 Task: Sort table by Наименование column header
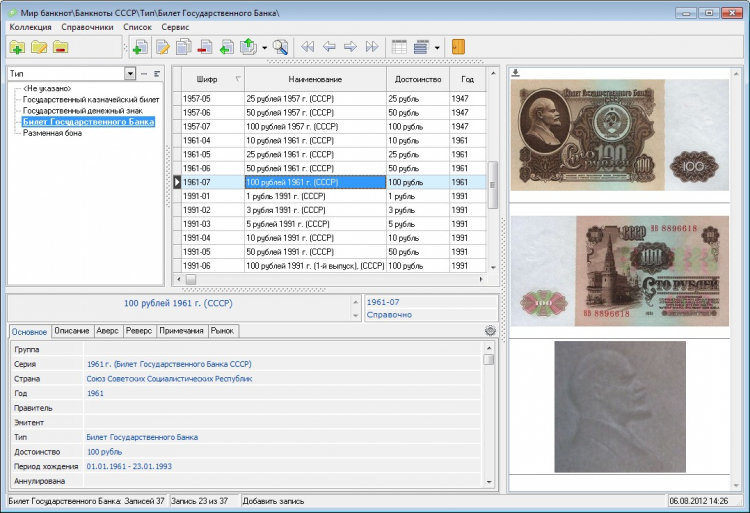pyautogui.click(x=315, y=79)
